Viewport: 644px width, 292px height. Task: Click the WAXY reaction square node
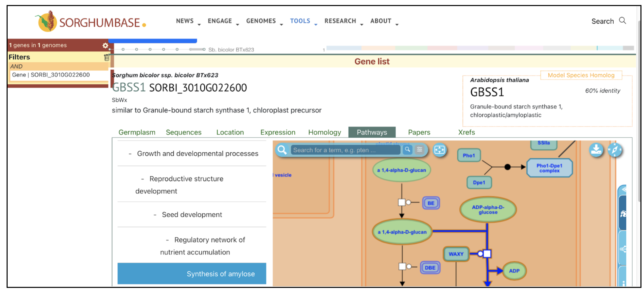tap(487, 253)
